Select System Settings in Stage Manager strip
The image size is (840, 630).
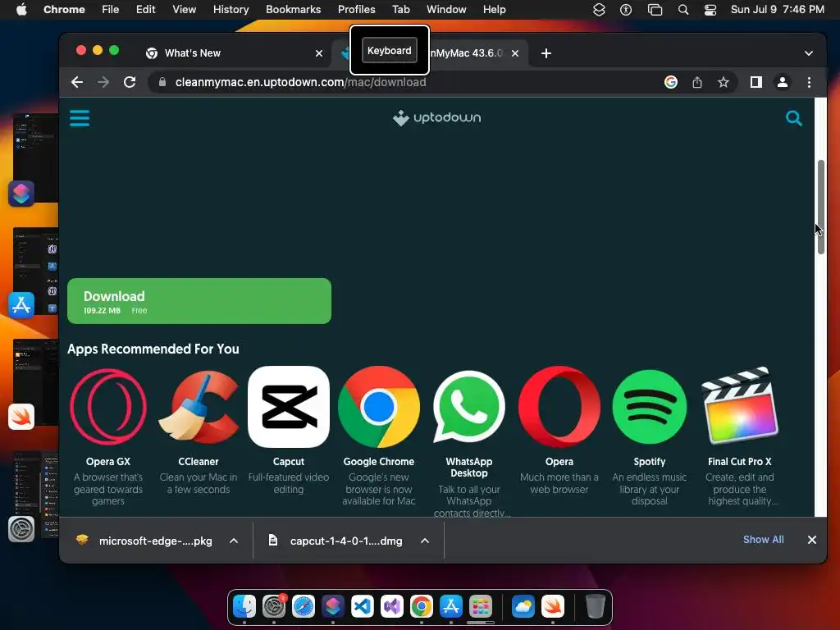tap(21, 529)
